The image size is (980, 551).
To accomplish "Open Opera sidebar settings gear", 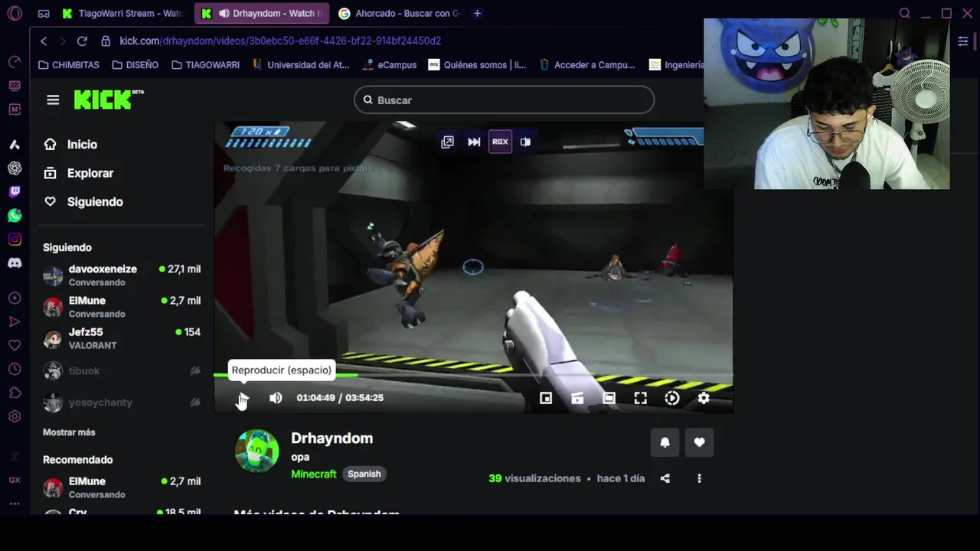I will click(x=15, y=416).
